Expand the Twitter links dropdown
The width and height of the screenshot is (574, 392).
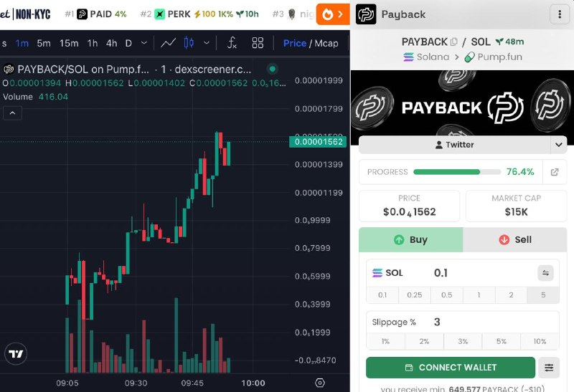click(558, 145)
